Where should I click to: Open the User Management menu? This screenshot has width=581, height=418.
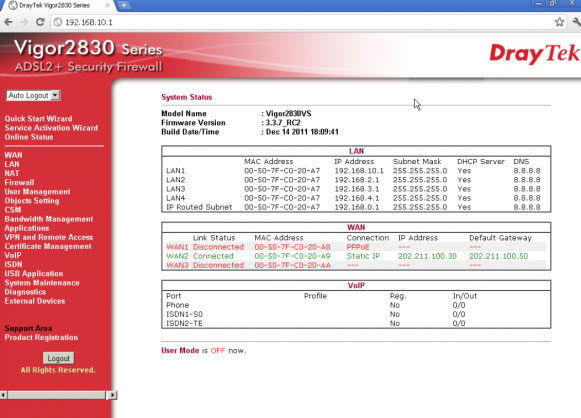[37, 192]
